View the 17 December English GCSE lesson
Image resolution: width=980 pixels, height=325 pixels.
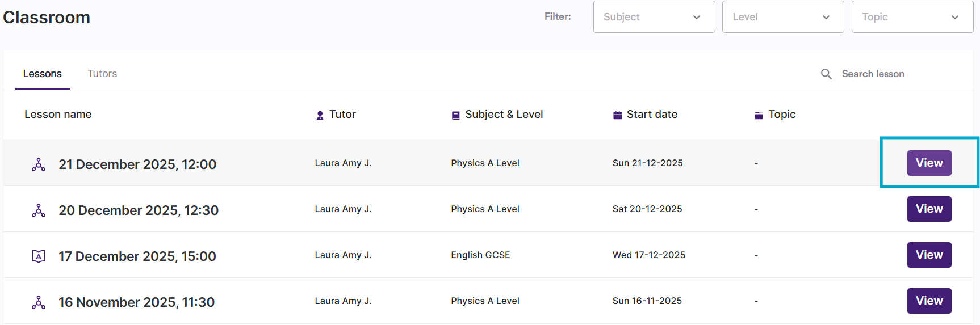click(x=929, y=255)
